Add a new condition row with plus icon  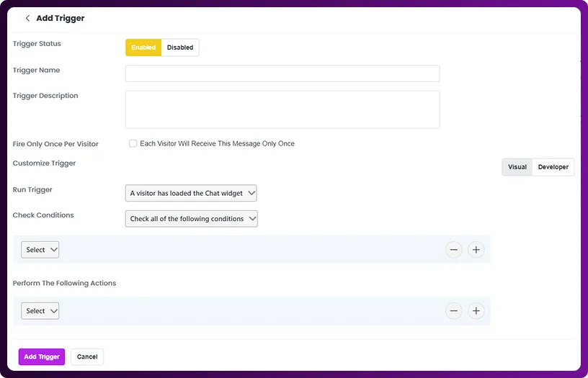tap(476, 250)
